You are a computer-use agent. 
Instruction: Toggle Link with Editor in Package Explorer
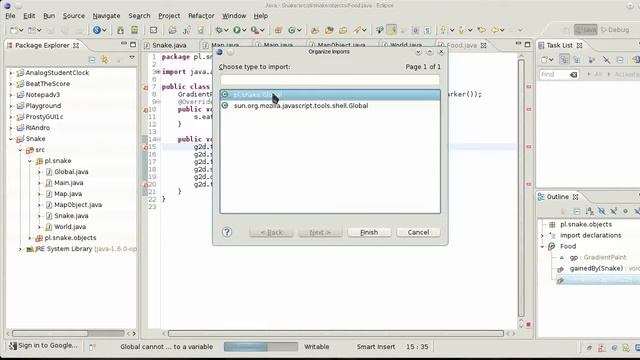105,60
